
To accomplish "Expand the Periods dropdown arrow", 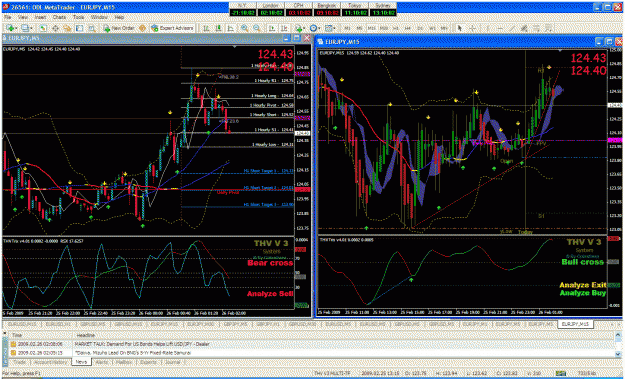I will pos(320,28).
